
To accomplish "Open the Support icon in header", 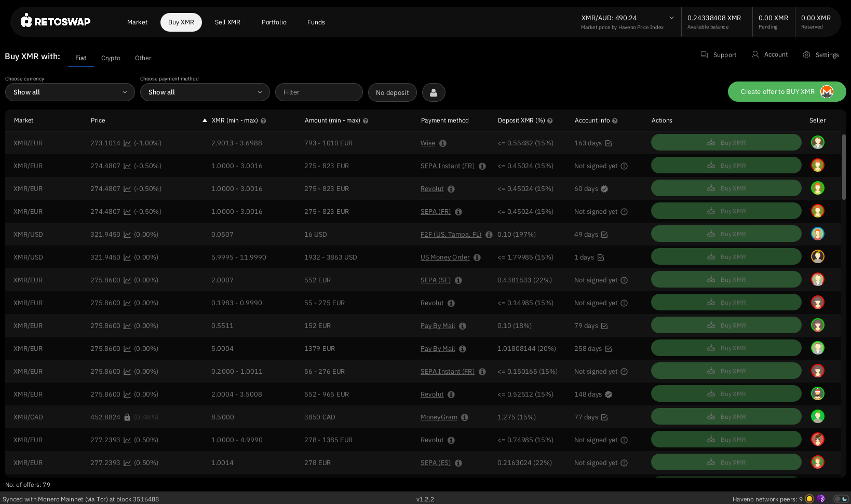I will tap(704, 55).
